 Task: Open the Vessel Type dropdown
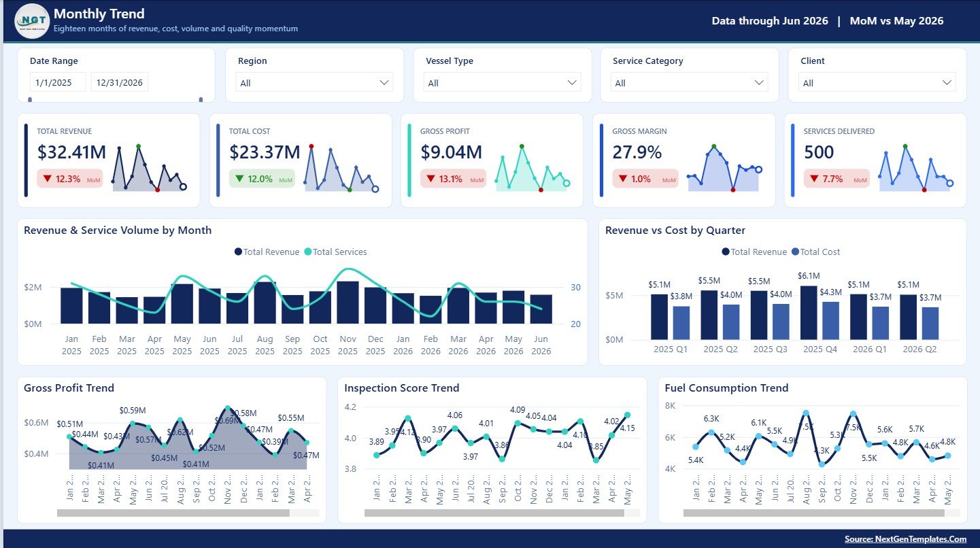[x=503, y=82]
